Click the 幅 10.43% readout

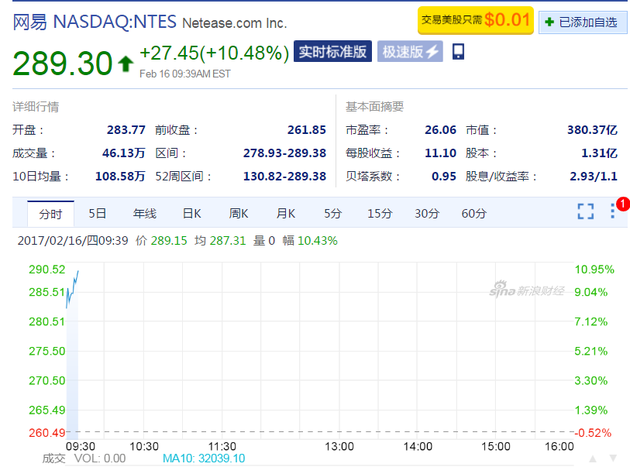pyautogui.click(x=310, y=241)
